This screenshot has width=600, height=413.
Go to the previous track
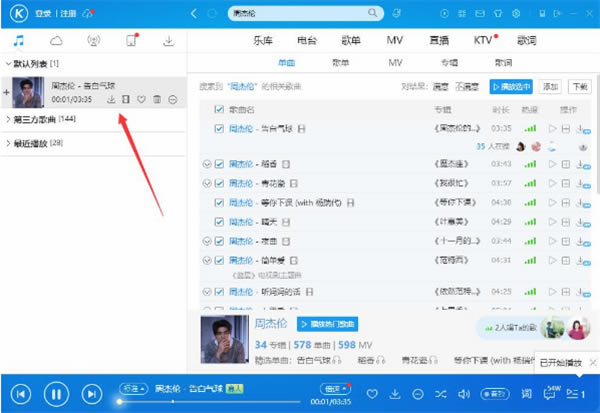click(22, 394)
